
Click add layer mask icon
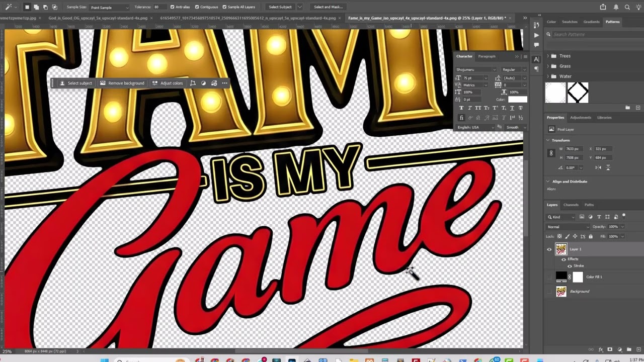(x=610, y=349)
